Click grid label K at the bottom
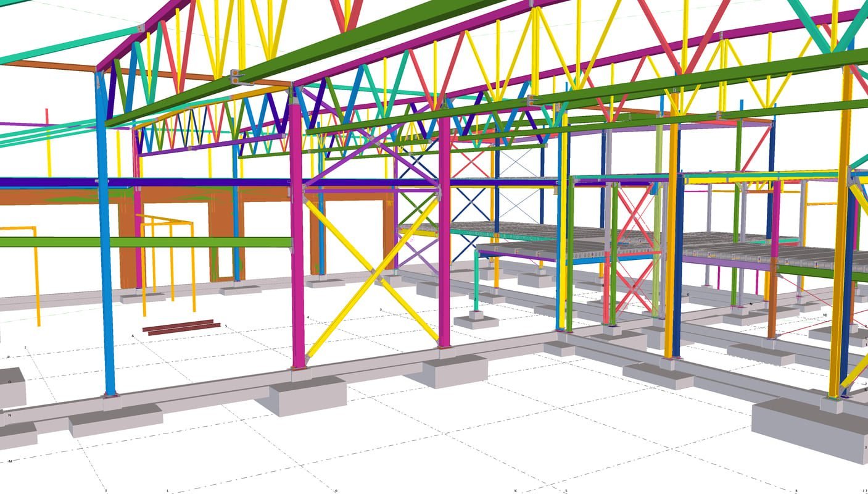 coord(515,491)
